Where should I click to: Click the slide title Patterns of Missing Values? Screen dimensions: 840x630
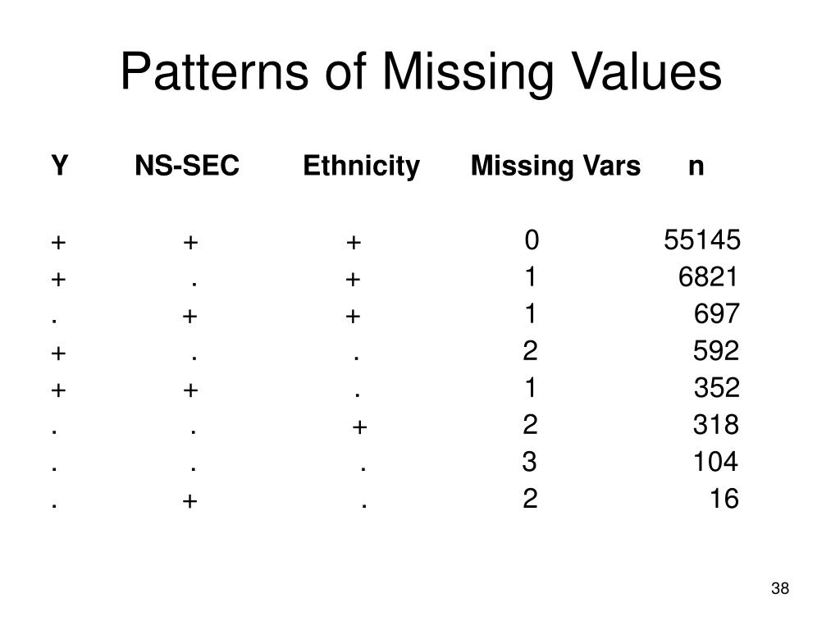pyautogui.click(x=420, y=74)
